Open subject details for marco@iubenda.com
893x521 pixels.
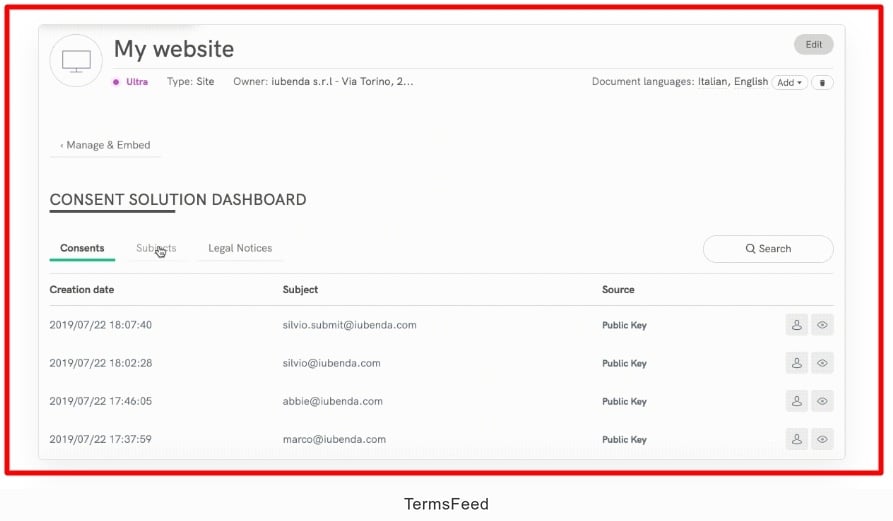[796, 440]
